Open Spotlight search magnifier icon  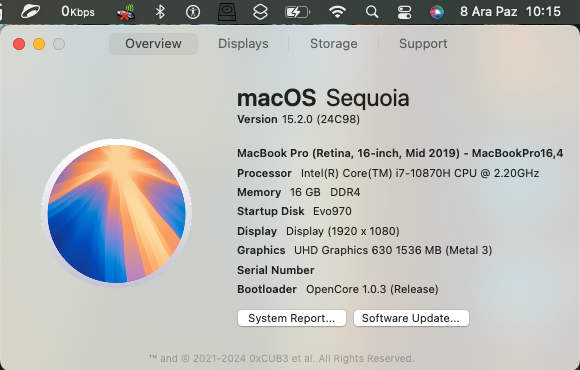coord(372,12)
